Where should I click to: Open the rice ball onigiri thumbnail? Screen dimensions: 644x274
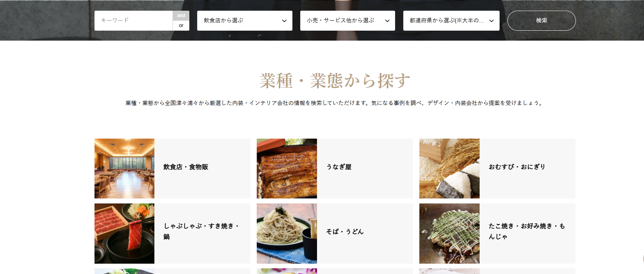click(x=449, y=169)
